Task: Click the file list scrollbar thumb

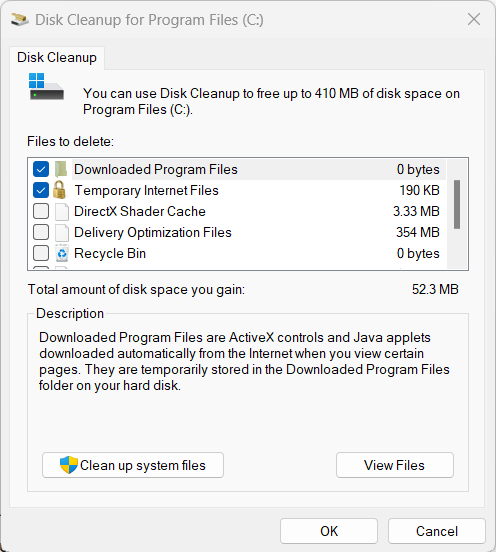Action: coord(457,205)
